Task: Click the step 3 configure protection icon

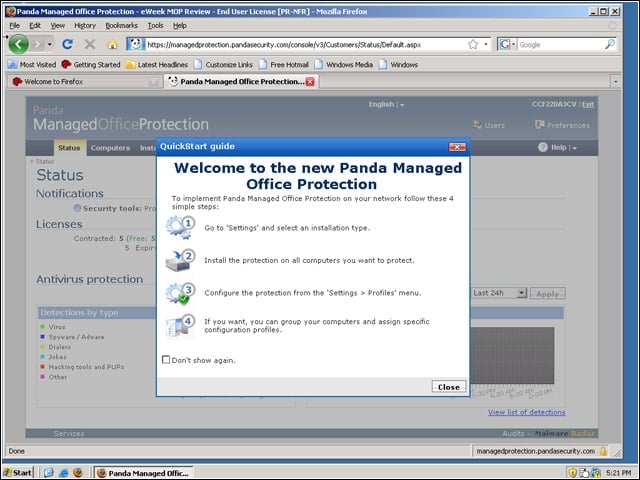Action: pos(180,293)
